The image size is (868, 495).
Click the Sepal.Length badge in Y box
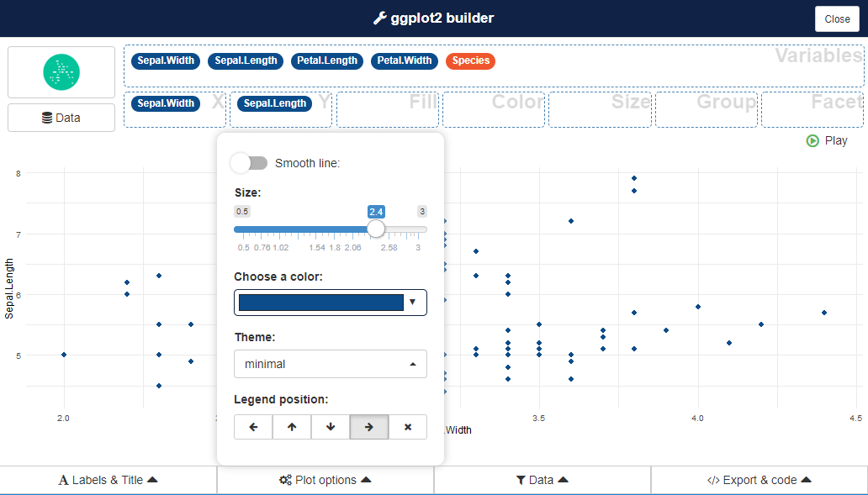(x=274, y=103)
